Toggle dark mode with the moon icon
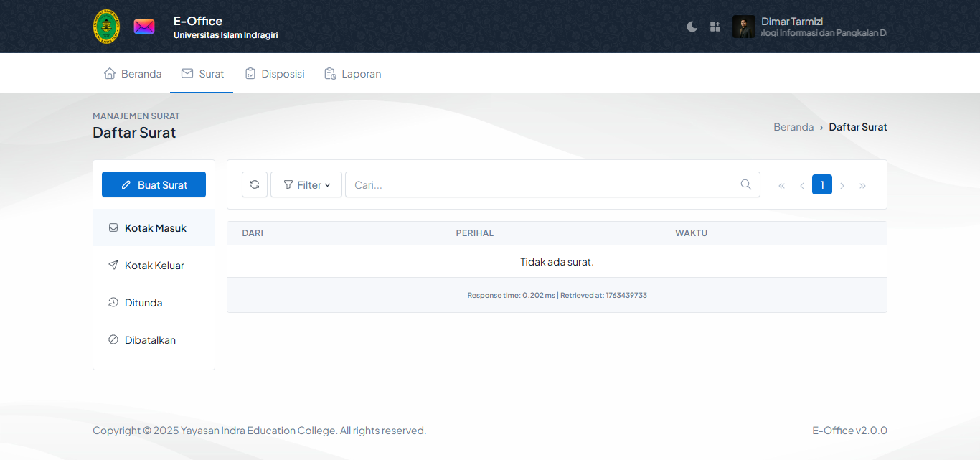The height and width of the screenshot is (460, 980). (x=692, y=27)
